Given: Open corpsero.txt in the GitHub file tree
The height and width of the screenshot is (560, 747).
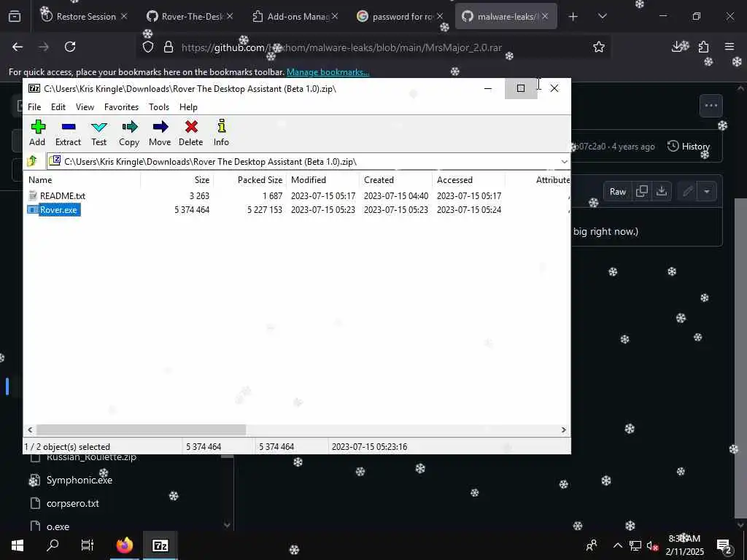Looking at the screenshot, I should pyautogui.click(x=72, y=503).
